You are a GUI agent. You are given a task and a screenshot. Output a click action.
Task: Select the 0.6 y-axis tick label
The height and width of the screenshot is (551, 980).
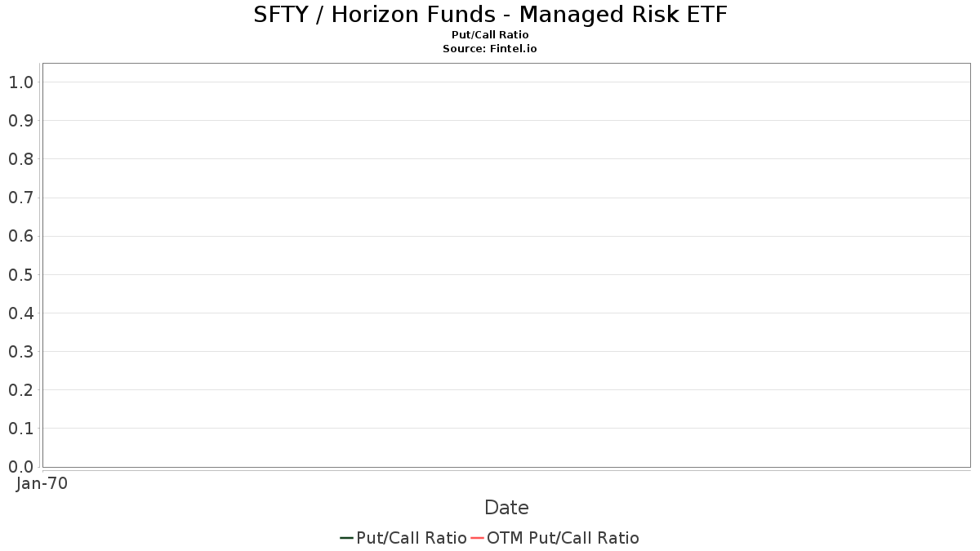(x=20, y=236)
